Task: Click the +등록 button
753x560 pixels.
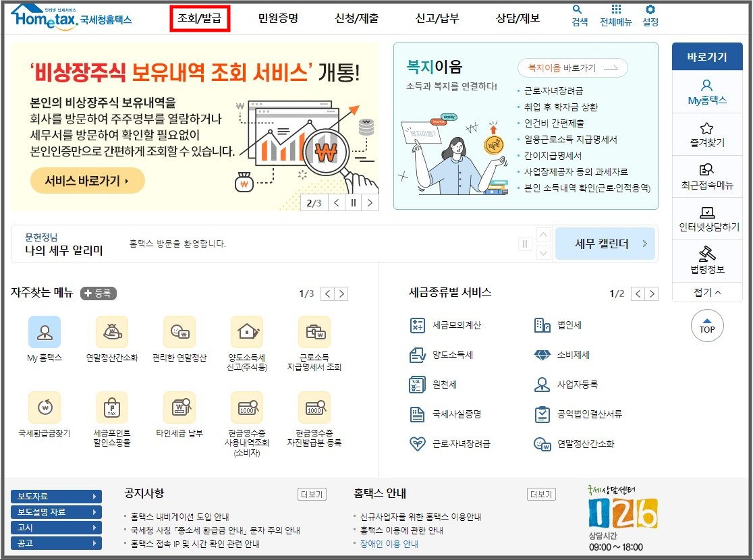Action: 99,293
